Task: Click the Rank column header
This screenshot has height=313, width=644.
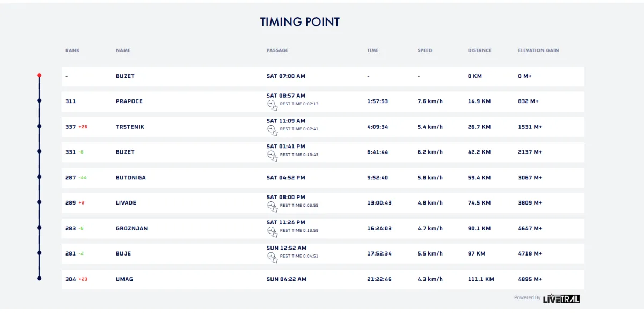Action: pos(72,50)
